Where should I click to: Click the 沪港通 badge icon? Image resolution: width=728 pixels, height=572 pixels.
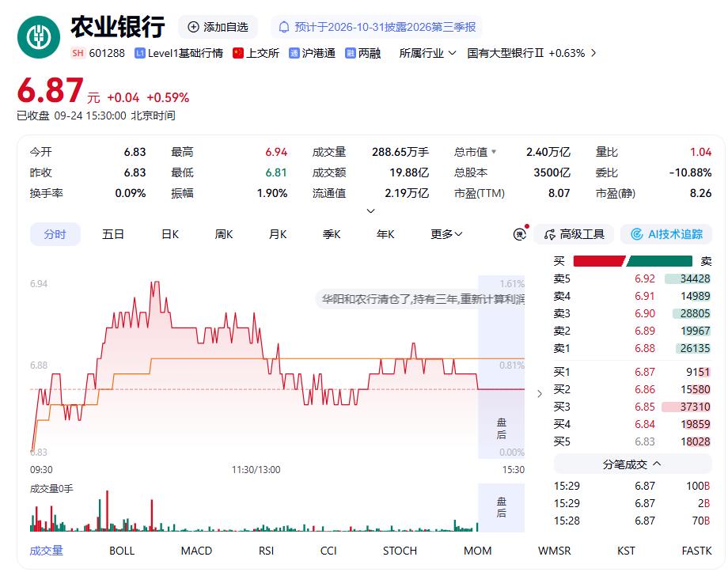click(294, 53)
